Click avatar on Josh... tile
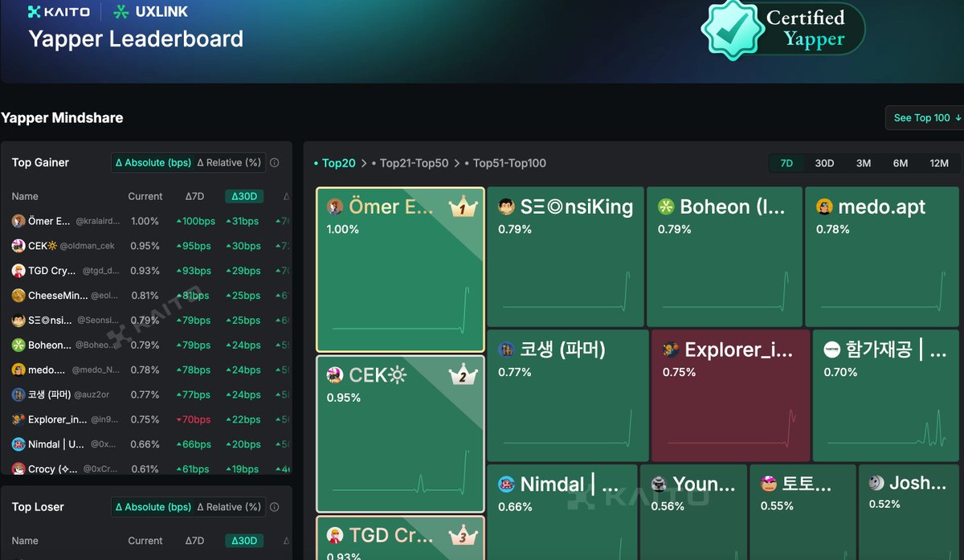This screenshot has height=560, width=964. point(876,483)
